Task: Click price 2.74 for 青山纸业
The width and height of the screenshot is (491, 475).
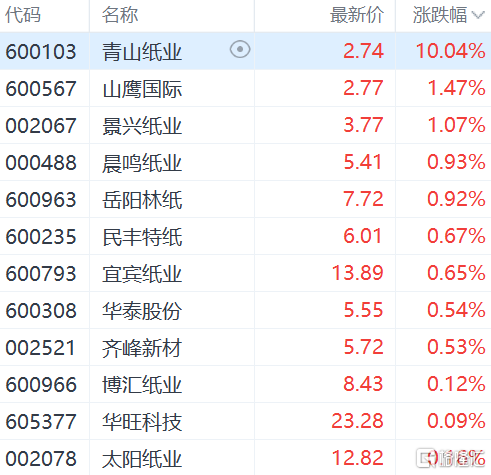Action: [364, 51]
